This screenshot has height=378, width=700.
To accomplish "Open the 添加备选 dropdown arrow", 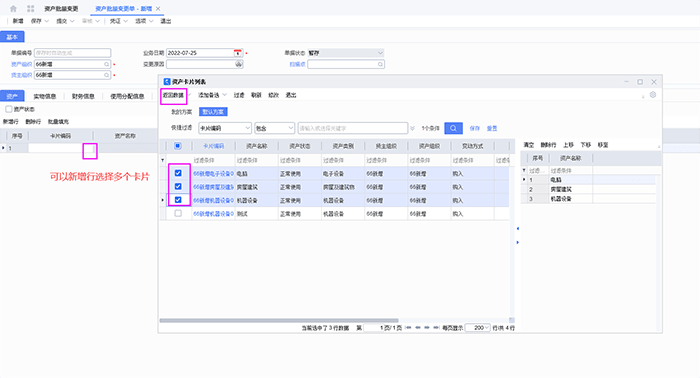I will coord(225,95).
